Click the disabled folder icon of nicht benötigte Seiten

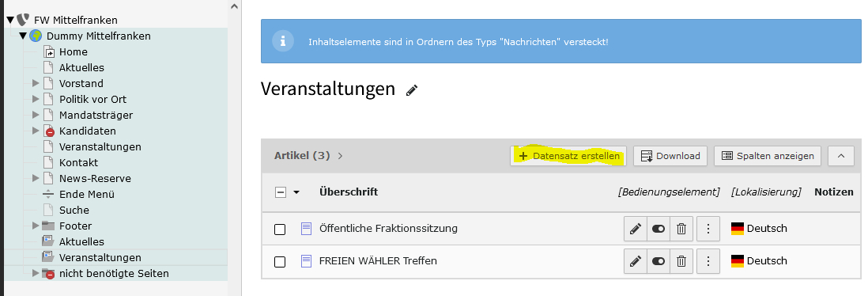(x=49, y=273)
